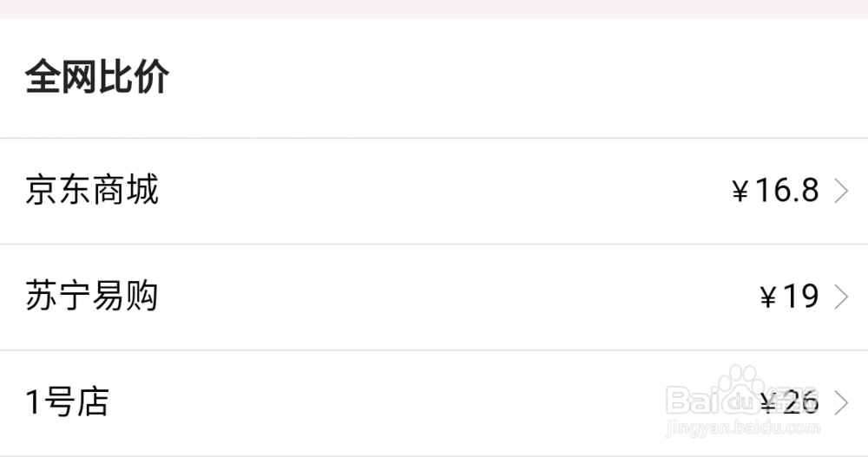Tap the gray strip above 全网比价
The image size is (868, 457).
tap(434, 9)
